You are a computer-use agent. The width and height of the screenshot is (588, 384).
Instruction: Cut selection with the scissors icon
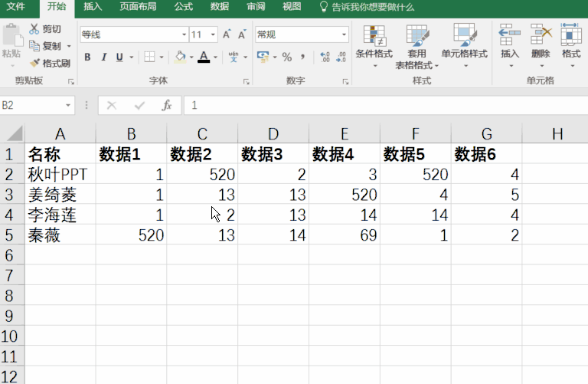[34, 29]
